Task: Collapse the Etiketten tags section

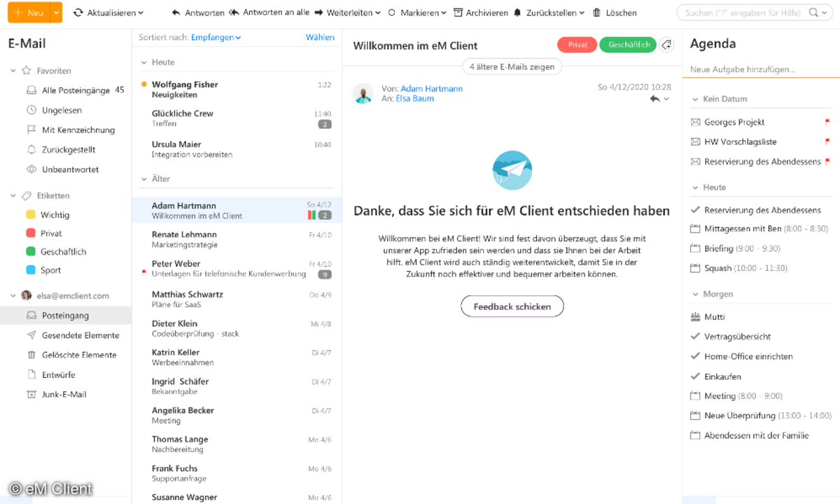Action: pyautogui.click(x=13, y=196)
